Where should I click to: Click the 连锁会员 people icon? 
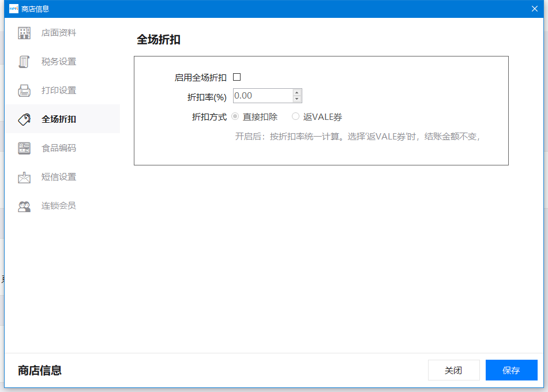click(24, 206)
